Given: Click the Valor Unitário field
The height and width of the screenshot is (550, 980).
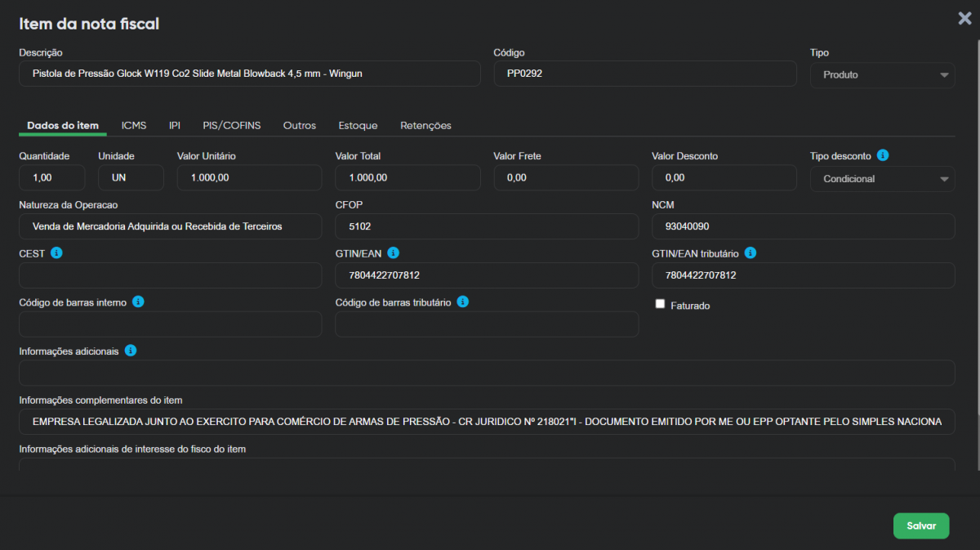Looking at the screenshot, I should (x=249, y=177).
